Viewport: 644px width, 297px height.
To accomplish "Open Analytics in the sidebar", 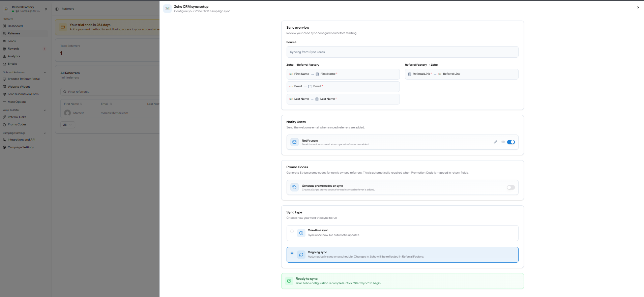I will point(14,56).
